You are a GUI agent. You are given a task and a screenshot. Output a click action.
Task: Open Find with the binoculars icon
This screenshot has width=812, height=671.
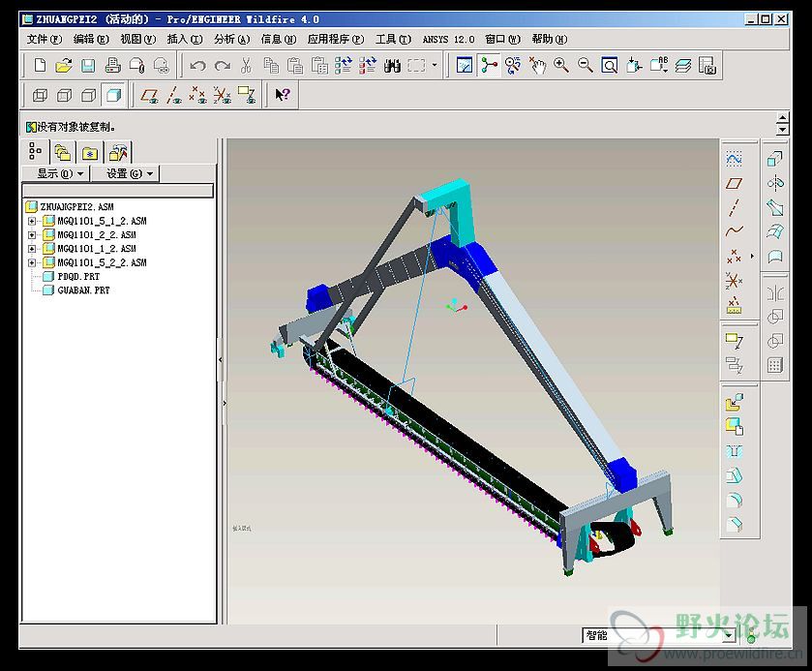point(392,65)
